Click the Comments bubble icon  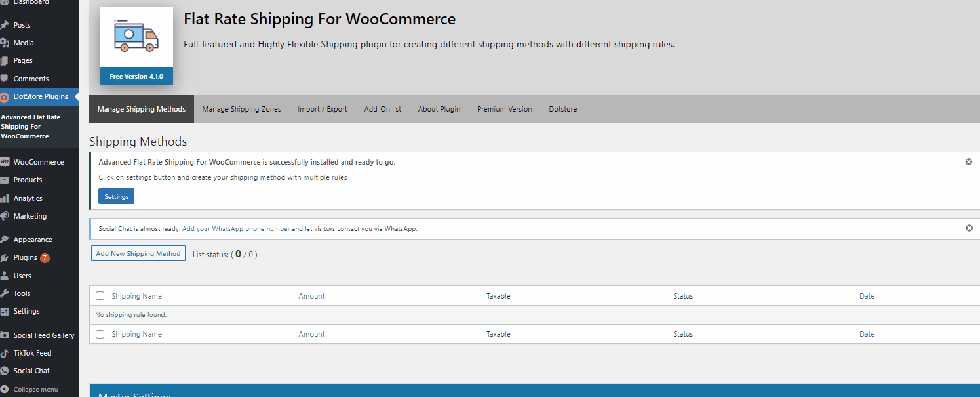point(5,79)
